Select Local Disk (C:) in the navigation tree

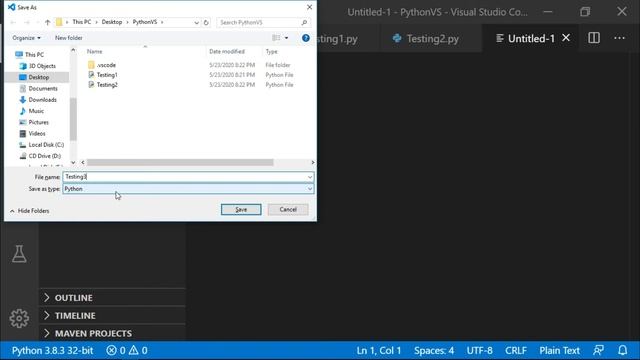coord(46,145)
